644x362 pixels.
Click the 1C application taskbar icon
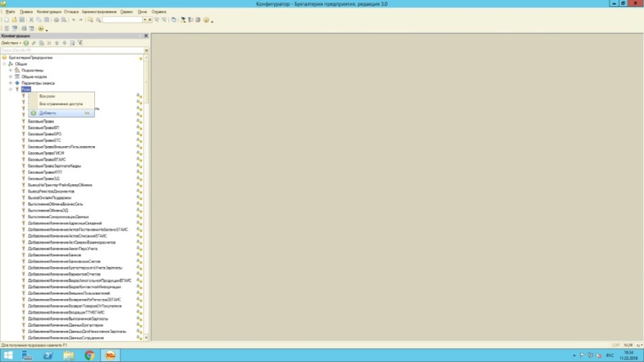[110, 355]
